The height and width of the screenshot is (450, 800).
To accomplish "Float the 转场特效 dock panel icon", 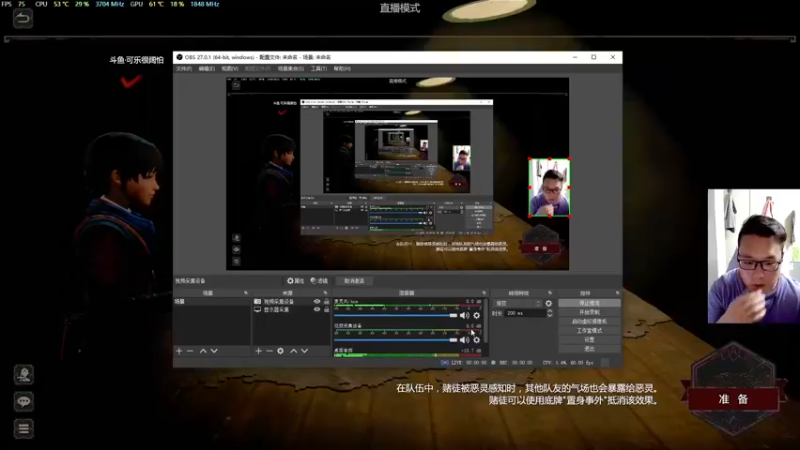I will [550, 293].
